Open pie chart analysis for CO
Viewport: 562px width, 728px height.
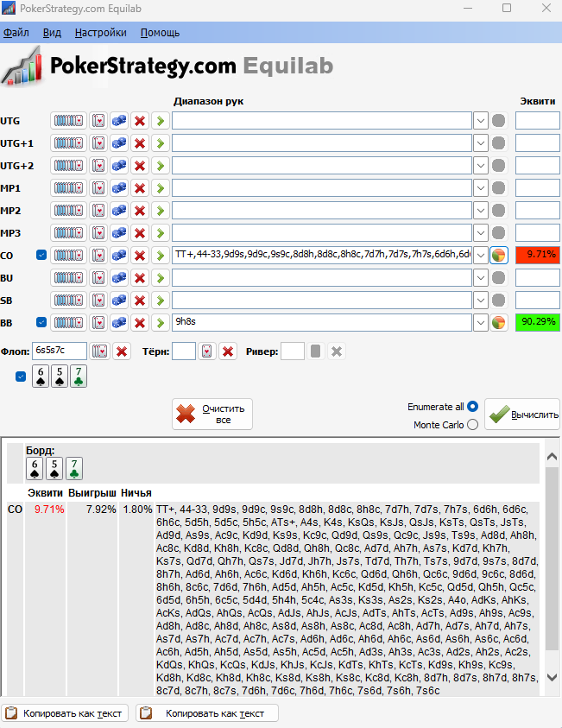[x=498, y=256]
